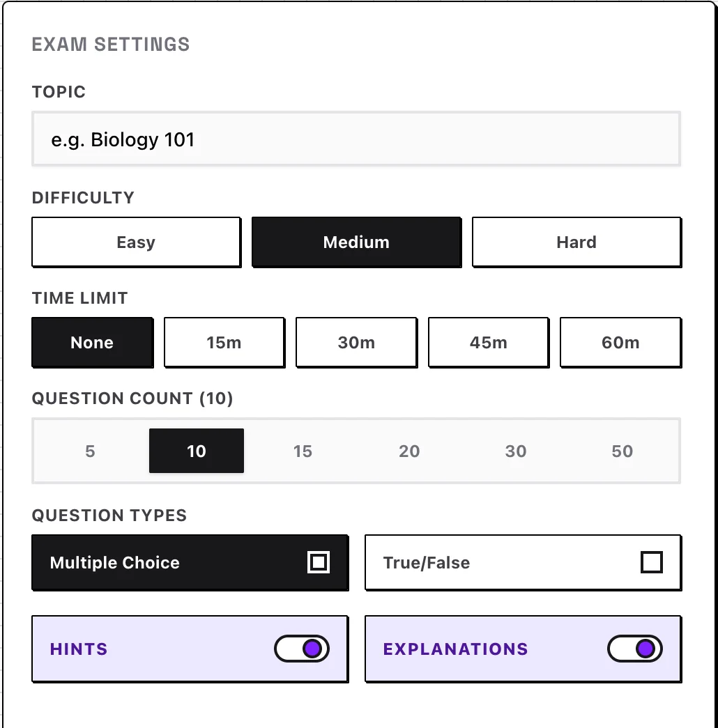Select 30 questions

click(x=516, y=451)
